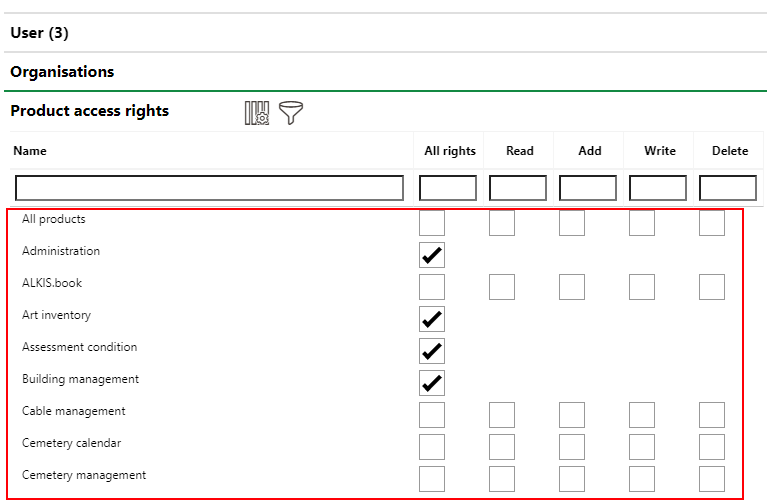This screenshot has width=767, height=500.
Task: Expand the Organisations section
Action: point(62,72)
